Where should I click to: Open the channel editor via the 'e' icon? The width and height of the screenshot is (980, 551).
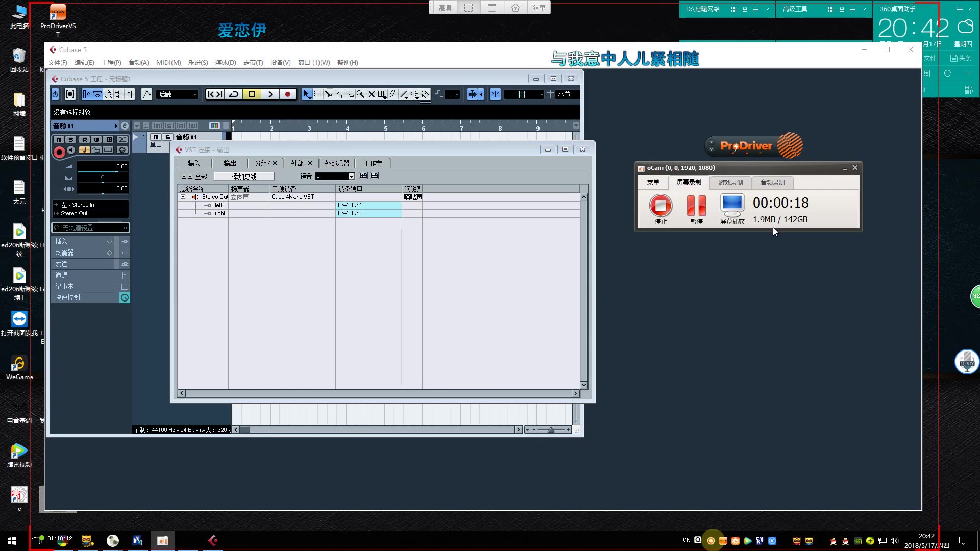click(x=124, y=126)
